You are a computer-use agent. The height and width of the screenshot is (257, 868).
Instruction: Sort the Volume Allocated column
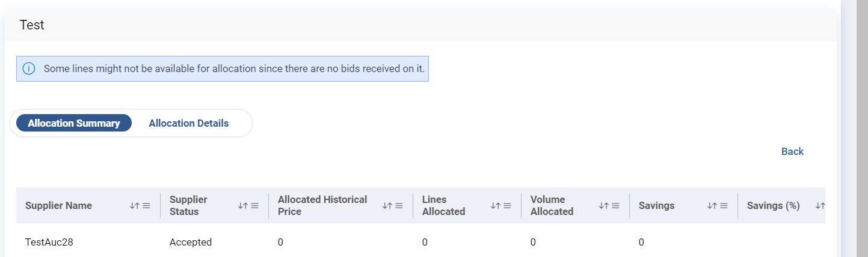click(x=603, y=206)
